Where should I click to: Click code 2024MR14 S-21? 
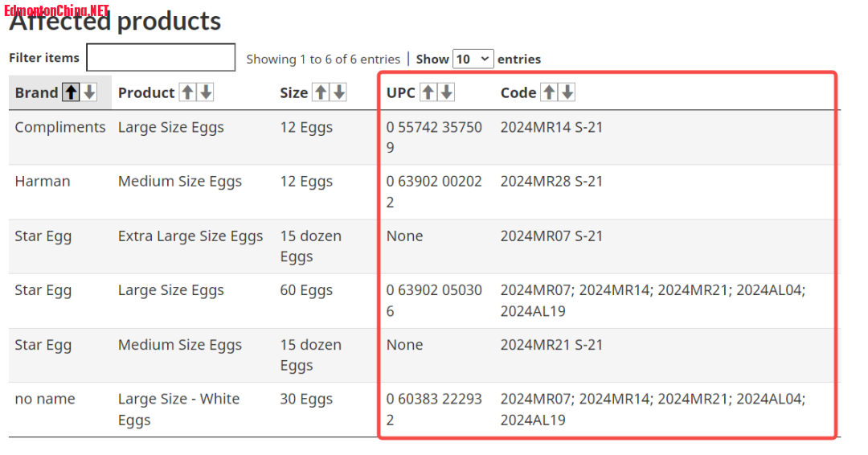[x=551, y=127]
